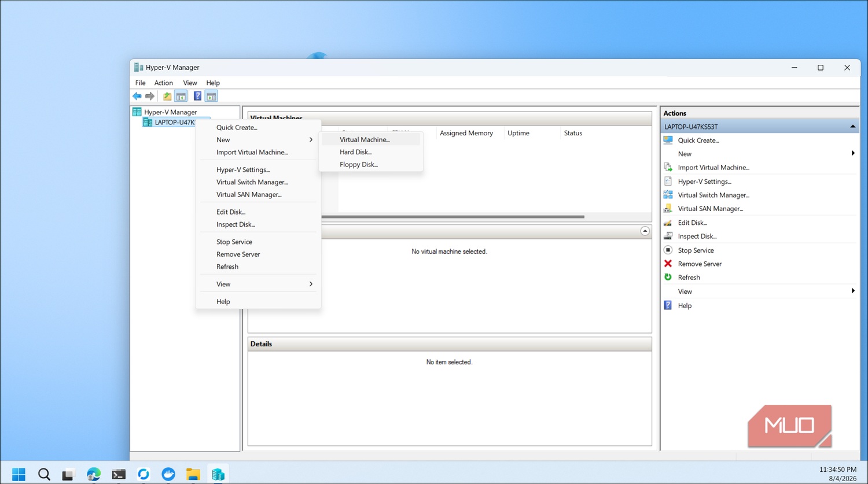Click the Help icon in the Actions pane
Viewport: 868px width, 484px height.
(x=668, y=305)
